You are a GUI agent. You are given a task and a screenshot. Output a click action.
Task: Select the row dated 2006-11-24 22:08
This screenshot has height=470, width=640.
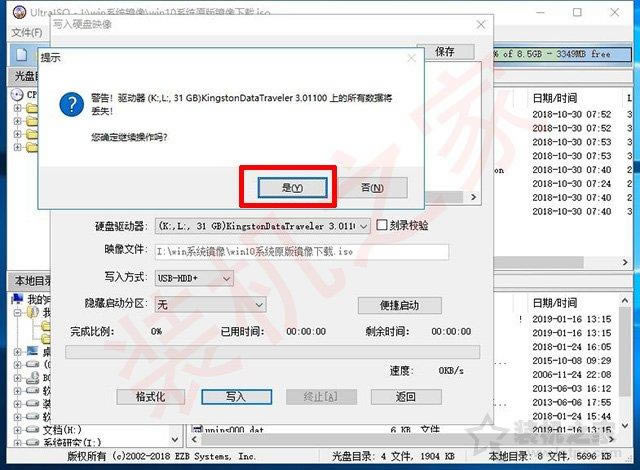[571, 375]
